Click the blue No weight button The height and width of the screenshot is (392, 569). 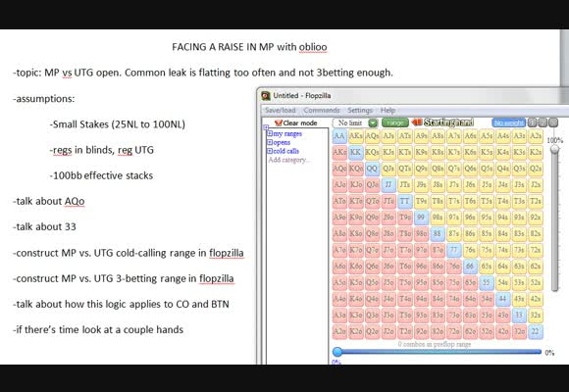pyautogui.click(x=509, y=122)
